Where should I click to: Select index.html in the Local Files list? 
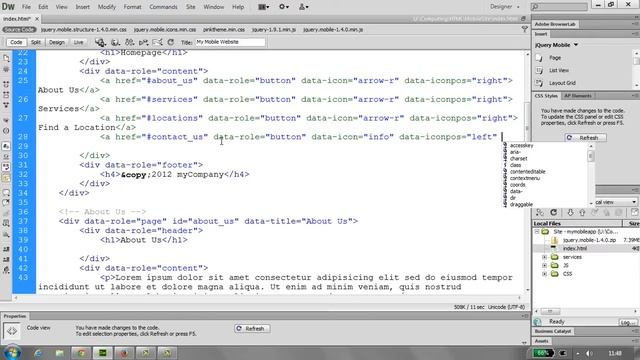click(575, 249)
